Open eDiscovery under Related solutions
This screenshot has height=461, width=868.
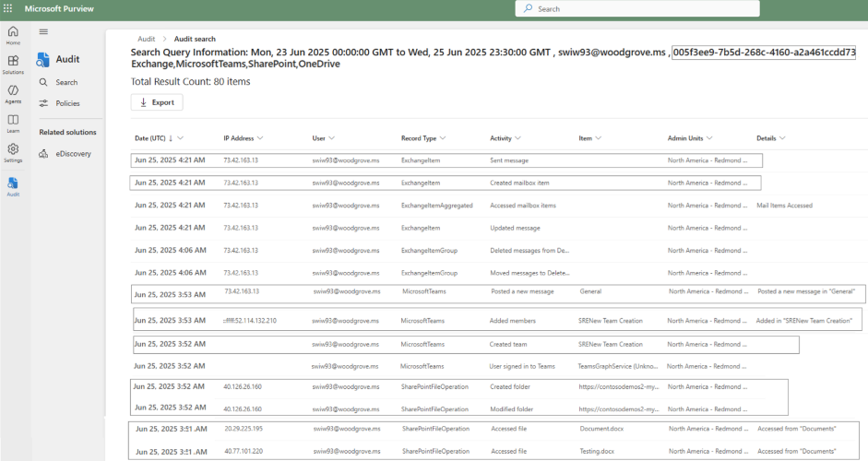[x=73, y=154]
